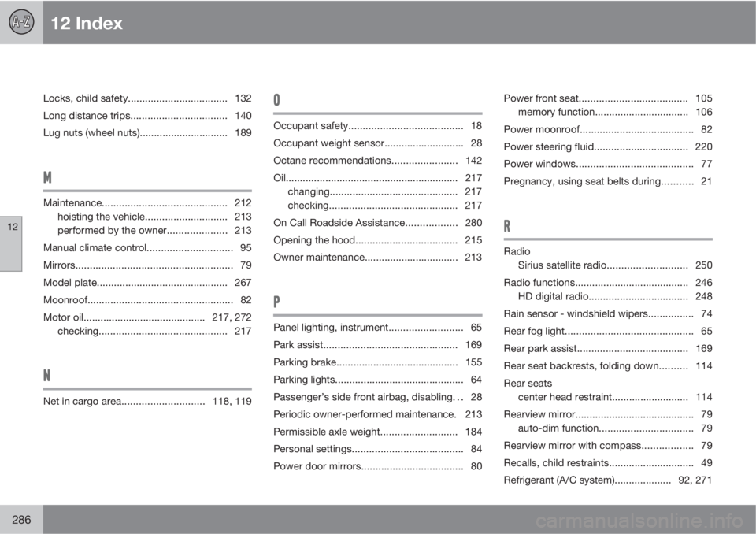Click 'Refrigerant (A/C system)' entry
756x534 pixels.
click(608, 480)
